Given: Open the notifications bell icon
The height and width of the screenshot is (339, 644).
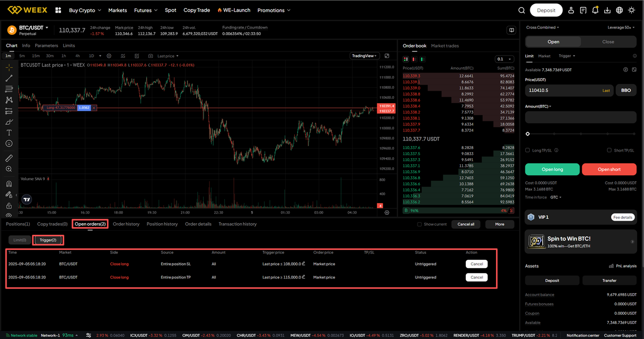Looking at the screenshot, I should pos(595,10).
